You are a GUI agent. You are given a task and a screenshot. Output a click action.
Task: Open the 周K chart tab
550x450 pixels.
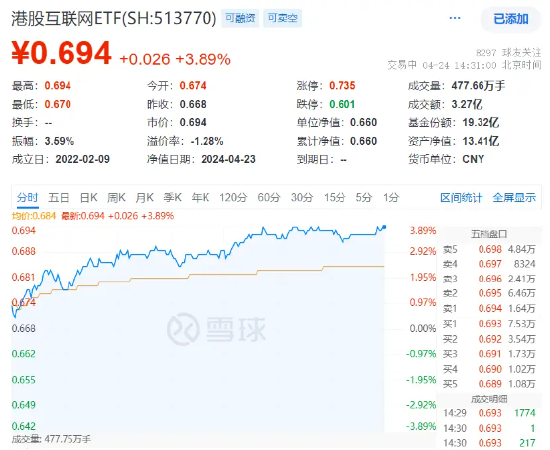click(x=116, y=197)
